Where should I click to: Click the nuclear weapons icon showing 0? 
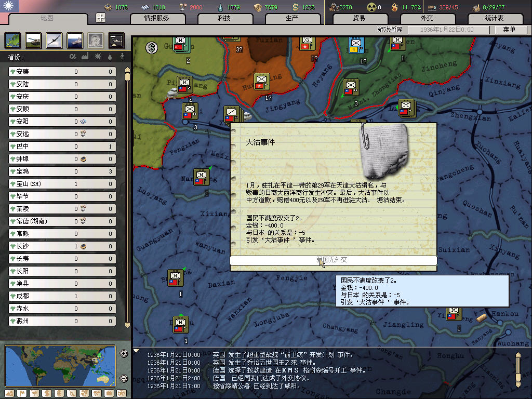(x=372, y=7)
